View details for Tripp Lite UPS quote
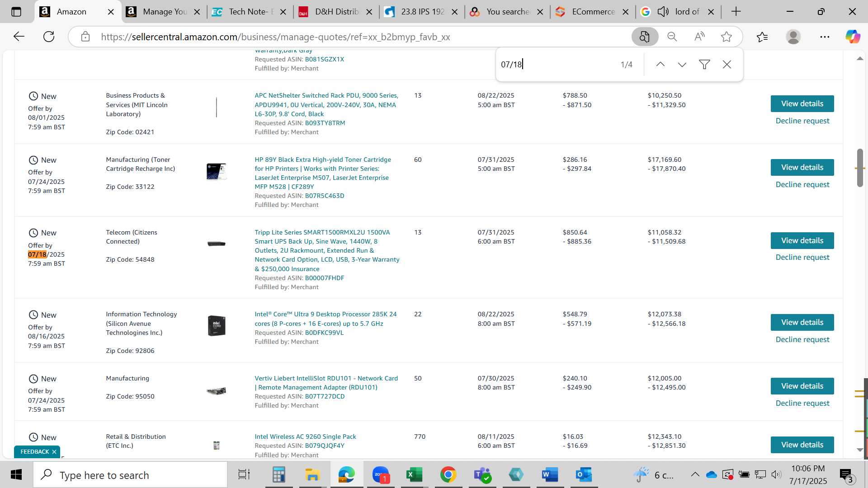The image size is (868, 488). click(802, 241)
